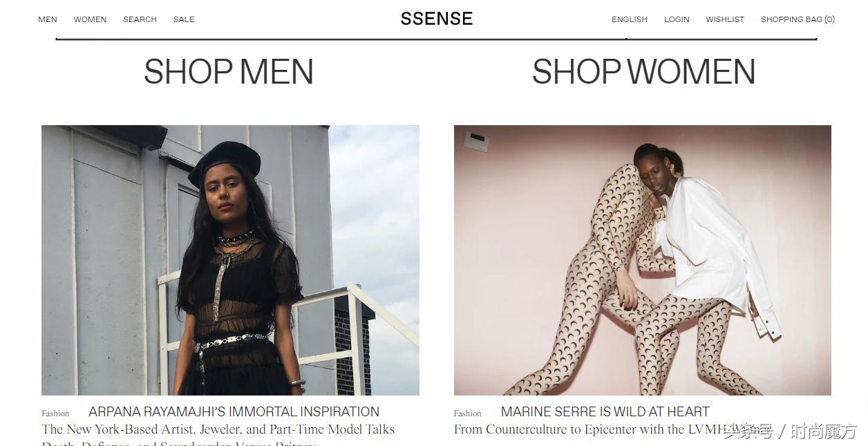This screenshot has height=446, width=868.
Task: Open the WISHLIST page
Action: pyautogui.click(x=725, y=19)
